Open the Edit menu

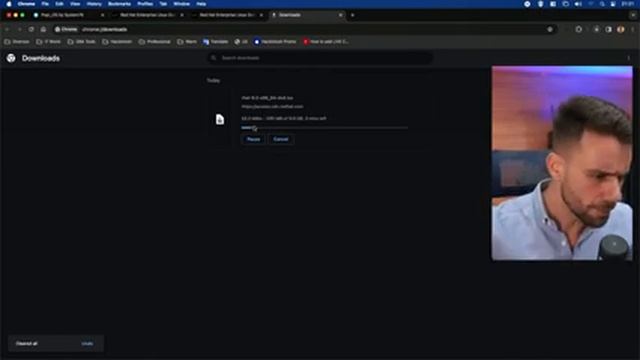coord(60,4)
